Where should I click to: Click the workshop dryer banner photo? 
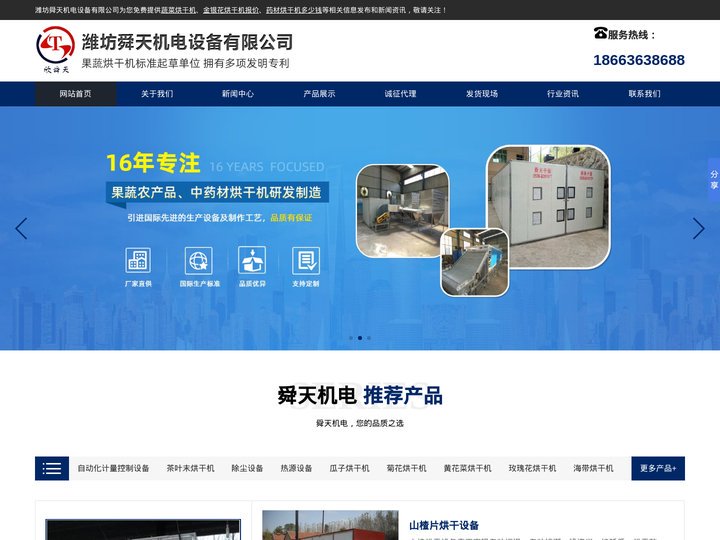pyautogui.click(x=403, y=210)
